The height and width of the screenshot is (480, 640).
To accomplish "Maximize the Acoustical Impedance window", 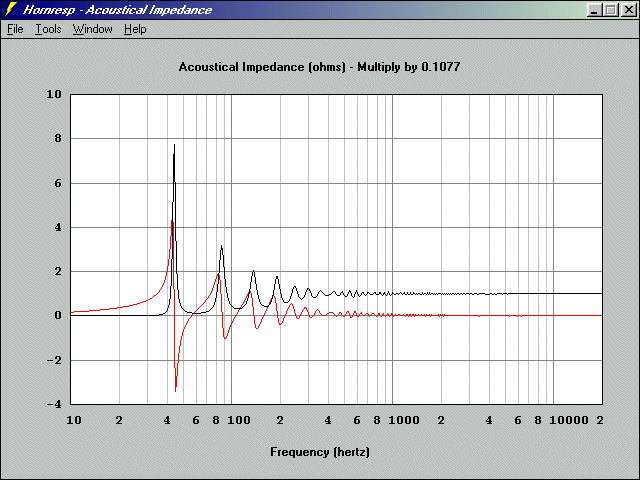I will 611,10.
